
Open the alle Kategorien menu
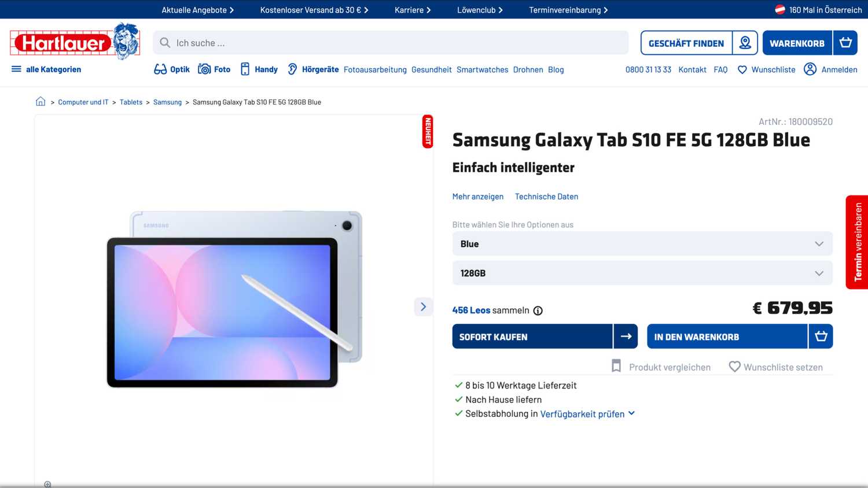coord(46,69)
